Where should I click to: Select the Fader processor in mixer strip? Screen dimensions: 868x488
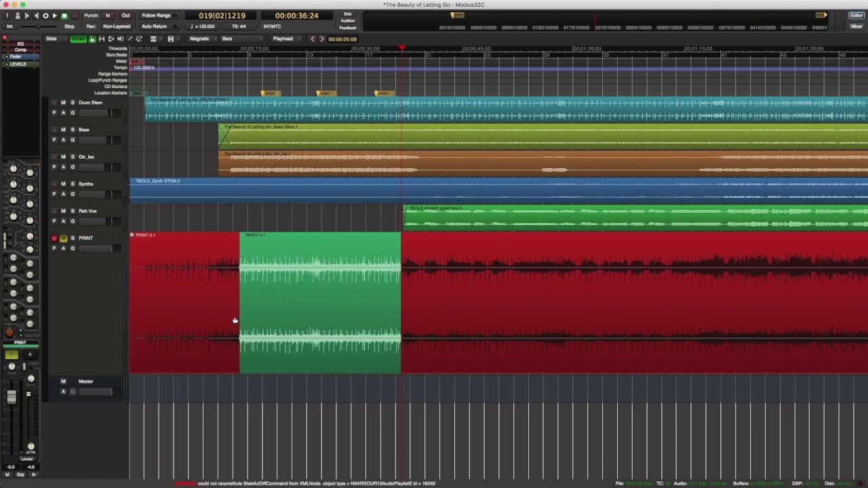[20, 57]
